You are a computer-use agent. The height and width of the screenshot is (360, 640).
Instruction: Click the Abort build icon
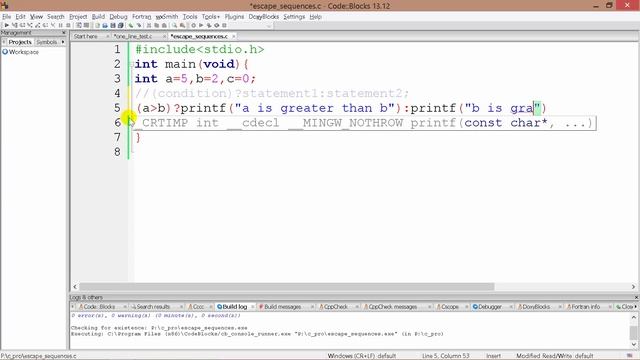coord(224,25)
